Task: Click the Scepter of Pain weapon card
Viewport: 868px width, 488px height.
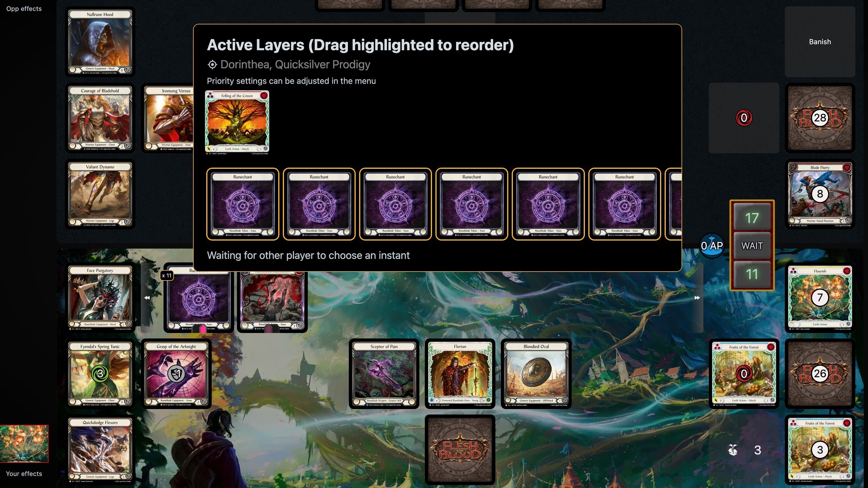Action: tap(384, 374)
